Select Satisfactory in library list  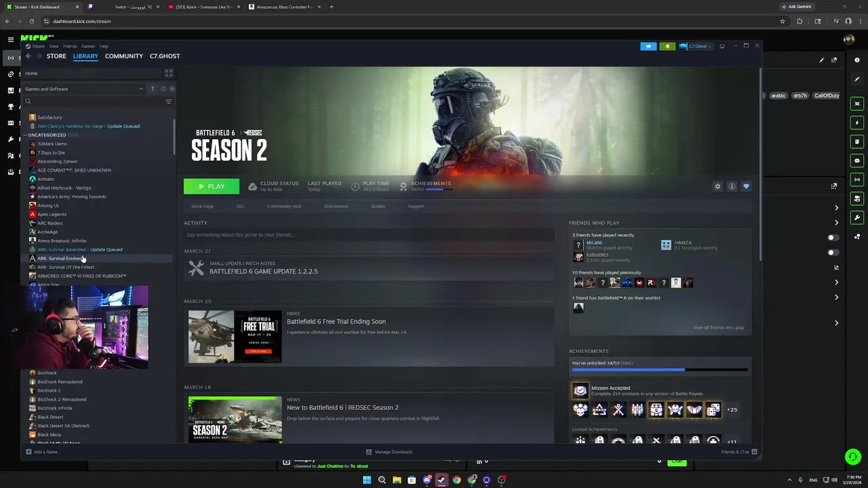coord(50,117)
